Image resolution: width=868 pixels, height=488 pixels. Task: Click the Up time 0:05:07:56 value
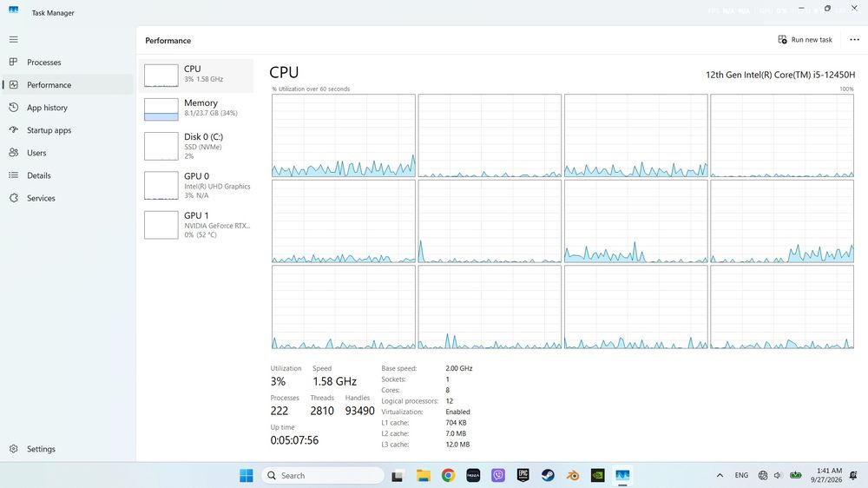coord(294,440)
